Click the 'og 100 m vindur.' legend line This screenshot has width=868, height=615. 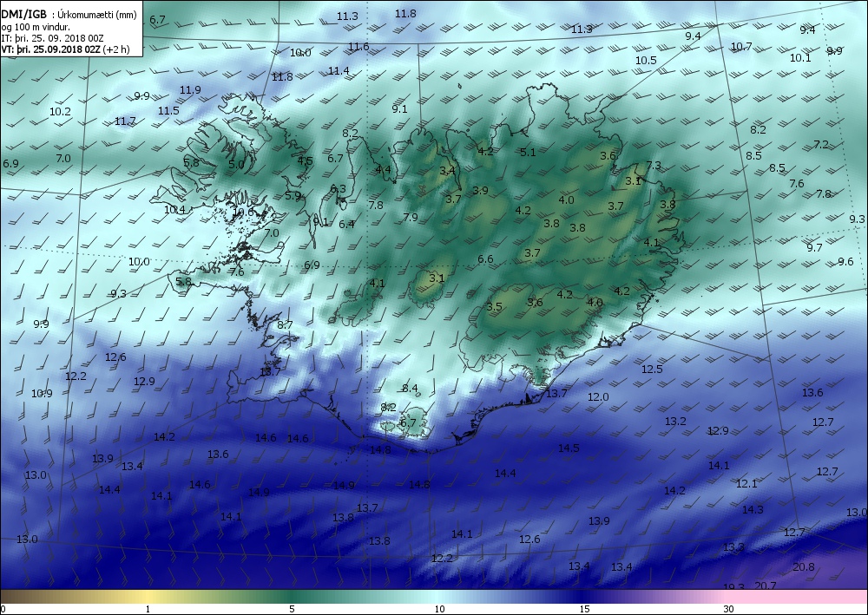point(36,27)
